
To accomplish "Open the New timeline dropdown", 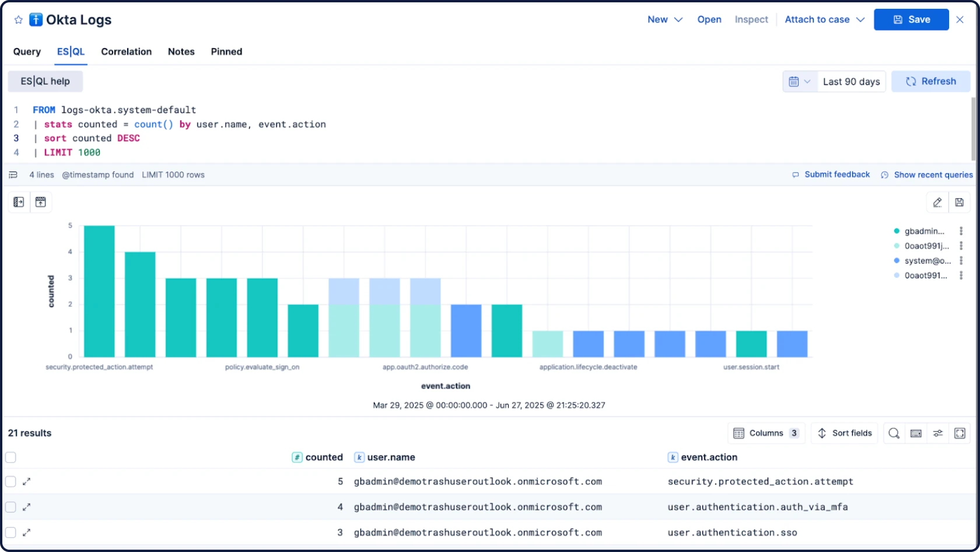I will [665, 19].
